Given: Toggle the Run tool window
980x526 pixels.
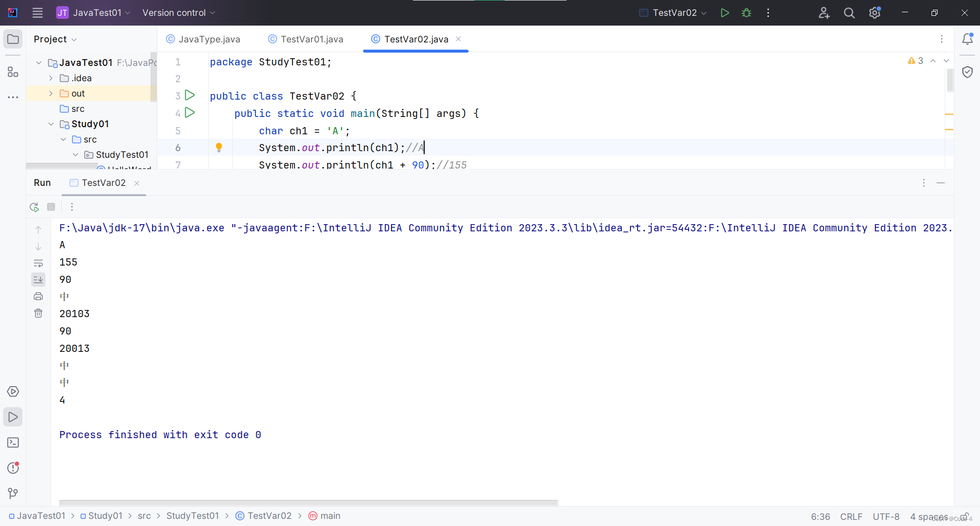Looking at the screenshot, I should 13,417.
